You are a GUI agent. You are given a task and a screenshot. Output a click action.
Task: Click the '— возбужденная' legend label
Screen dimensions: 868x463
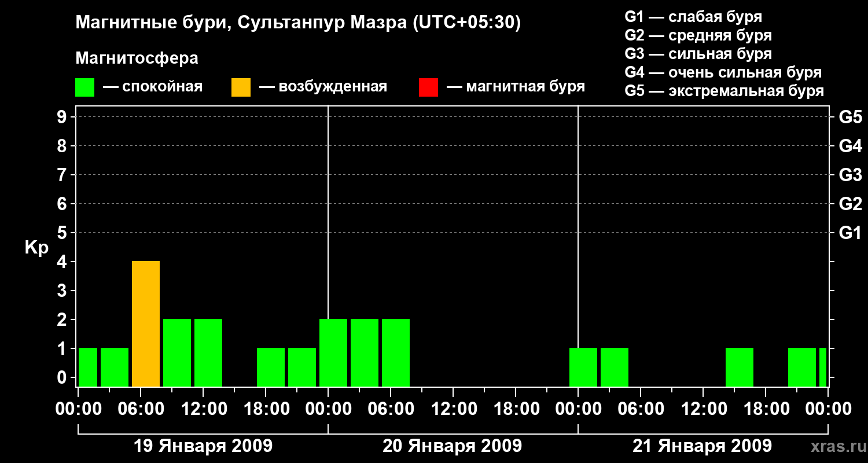tap(323, 87)
